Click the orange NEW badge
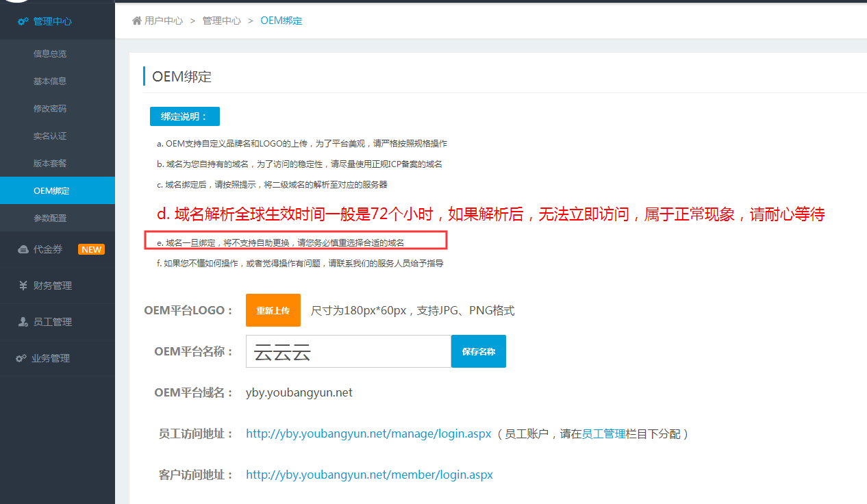The image size is (867, 504). [92, 250]
